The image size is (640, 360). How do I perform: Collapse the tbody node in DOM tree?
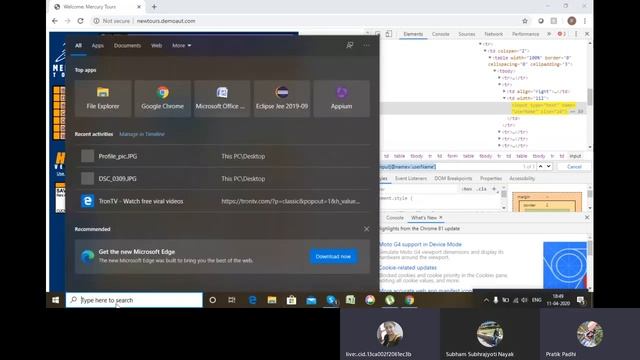[494, 71]
